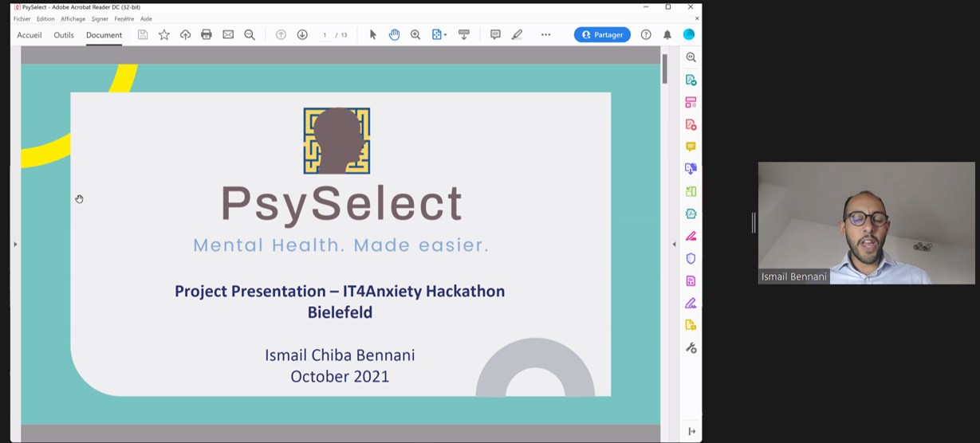The image size is (980, 443).
Task: Open page fit options dropdown
Action: pos(439,35)
